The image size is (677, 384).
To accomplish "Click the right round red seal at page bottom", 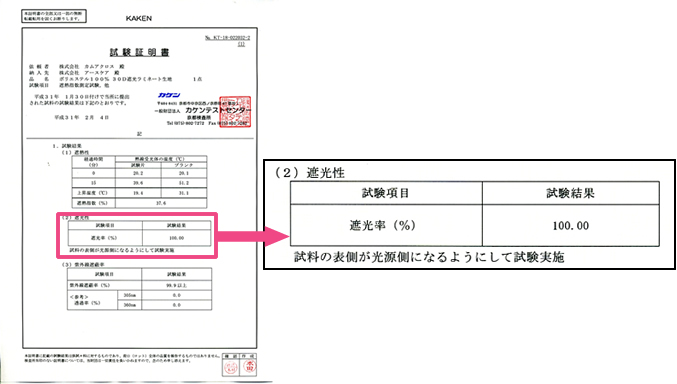I will pos(249,367).
